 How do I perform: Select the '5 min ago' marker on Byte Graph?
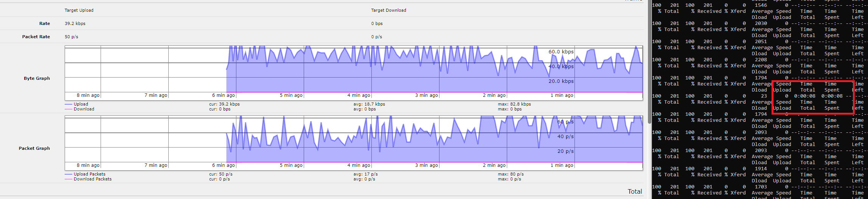(291, 95)
